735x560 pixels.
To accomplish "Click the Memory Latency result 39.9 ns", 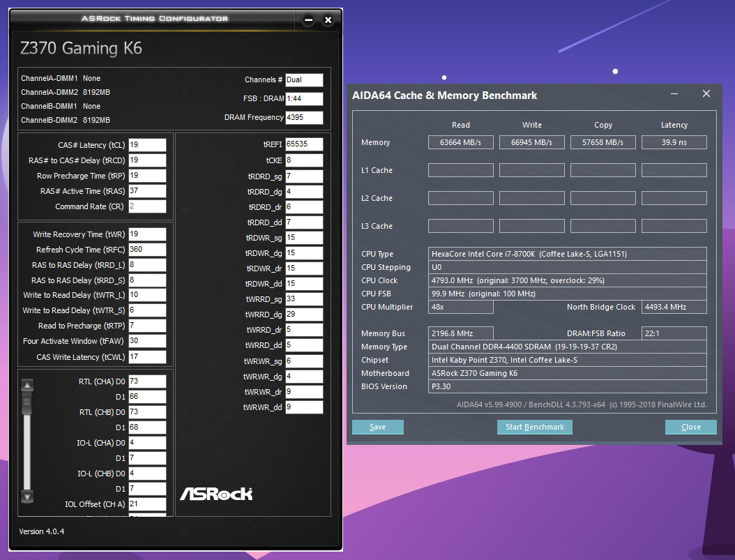I will (x=674, y=142).
